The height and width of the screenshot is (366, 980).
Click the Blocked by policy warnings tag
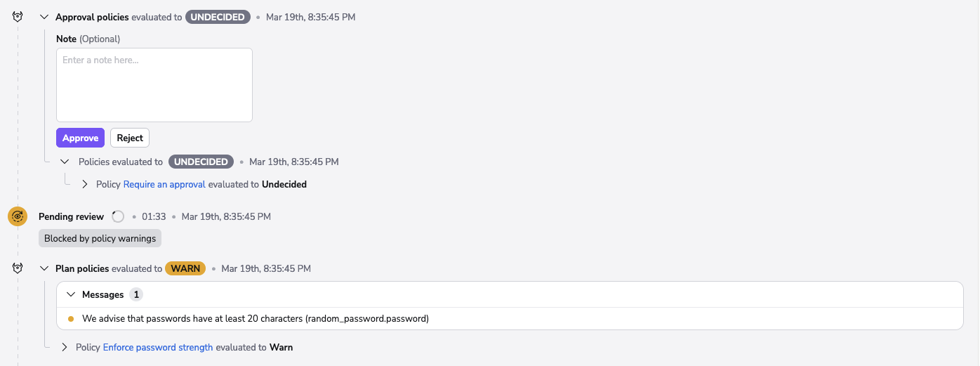click(x=100, y=238)
